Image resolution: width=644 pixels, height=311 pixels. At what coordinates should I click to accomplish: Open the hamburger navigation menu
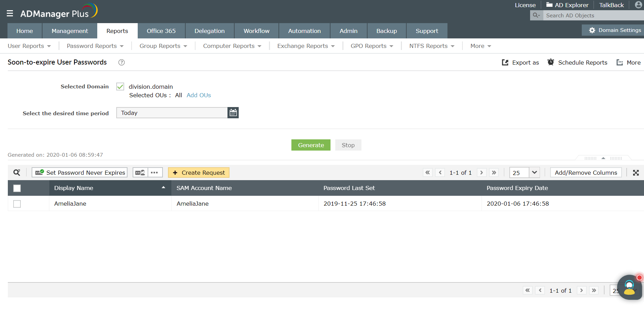click(10, 13)
